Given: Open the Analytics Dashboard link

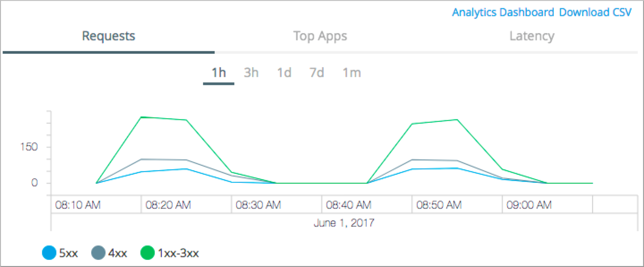Looking at the screenshot, I should tap(503, 12).
